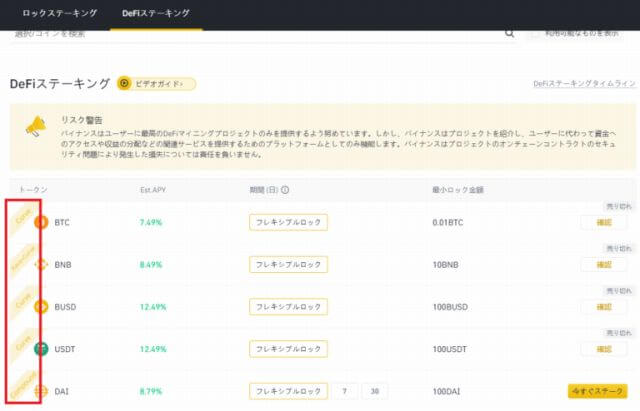Click the BUSD token name
Image resolution: width=640 pixels, height=411 pixels.
(x=65, y=307)
